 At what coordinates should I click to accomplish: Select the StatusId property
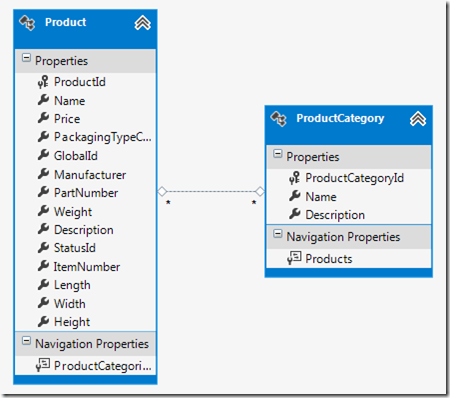(75, 248)
